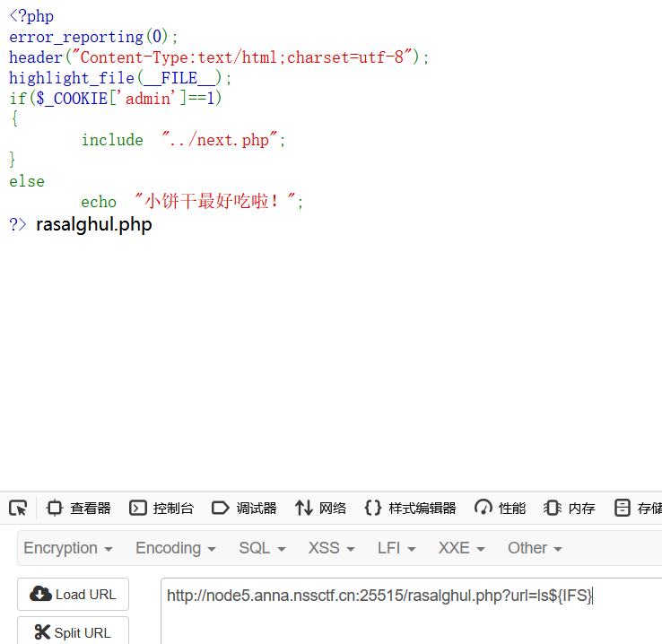
Task: Open the 性能 performance tab
Action: pos(500,508)
